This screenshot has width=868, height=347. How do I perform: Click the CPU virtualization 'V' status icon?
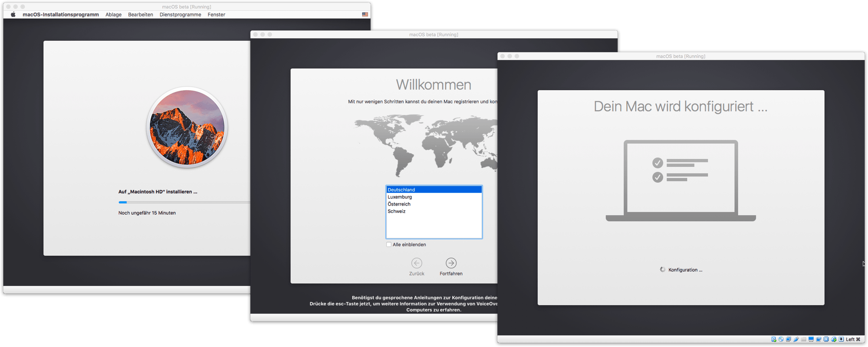[x=826, y=339]
